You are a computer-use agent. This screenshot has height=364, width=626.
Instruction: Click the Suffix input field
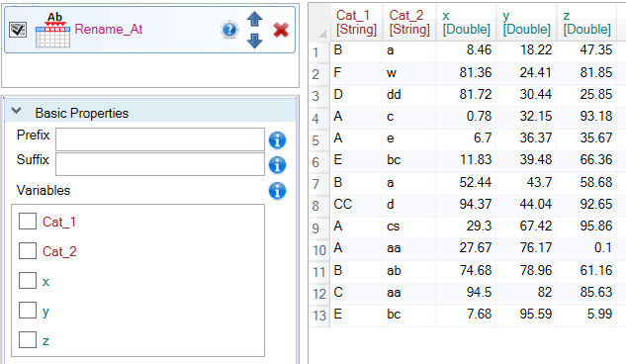click(x=160, y=164)
